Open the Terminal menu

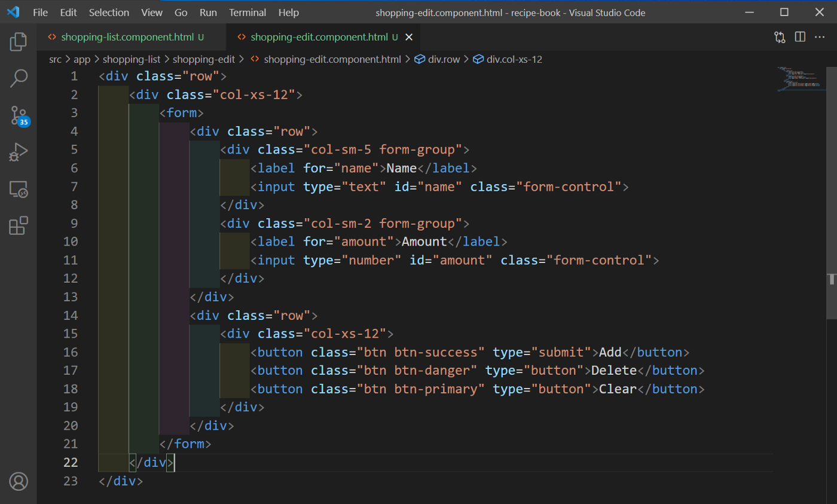248,12
